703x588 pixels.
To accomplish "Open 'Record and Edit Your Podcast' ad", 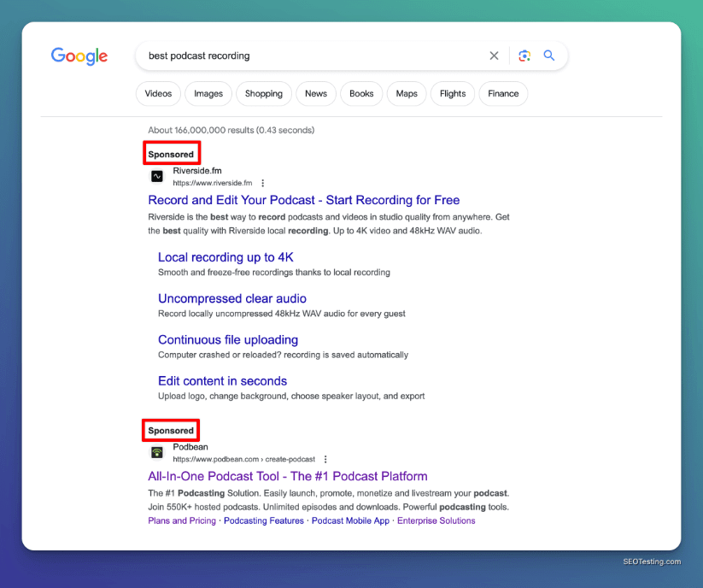I will point(303,200).
